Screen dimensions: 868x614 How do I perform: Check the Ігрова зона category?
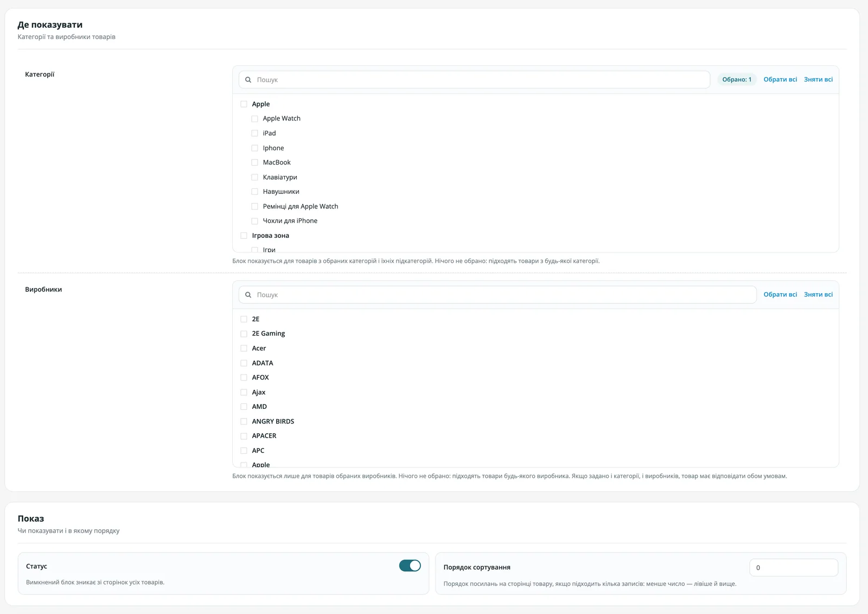244,236
